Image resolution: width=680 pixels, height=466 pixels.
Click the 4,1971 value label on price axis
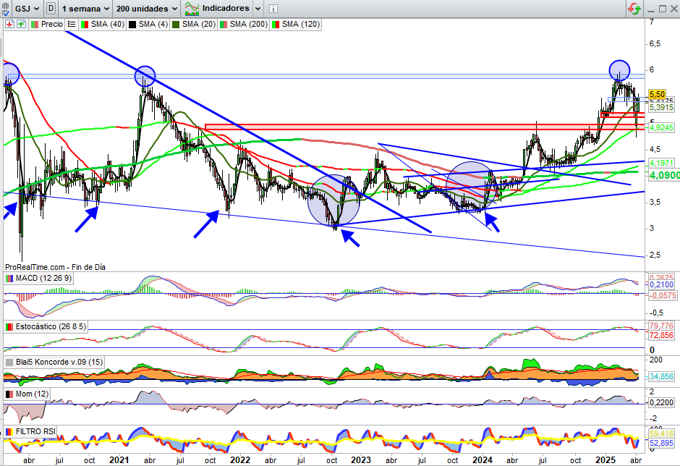tap(661, 163)
